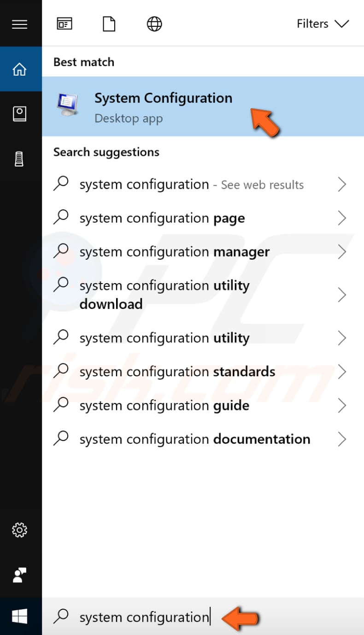
Task: Expand the 'system configuration utility download' suggestion
Action: [342, 294]
